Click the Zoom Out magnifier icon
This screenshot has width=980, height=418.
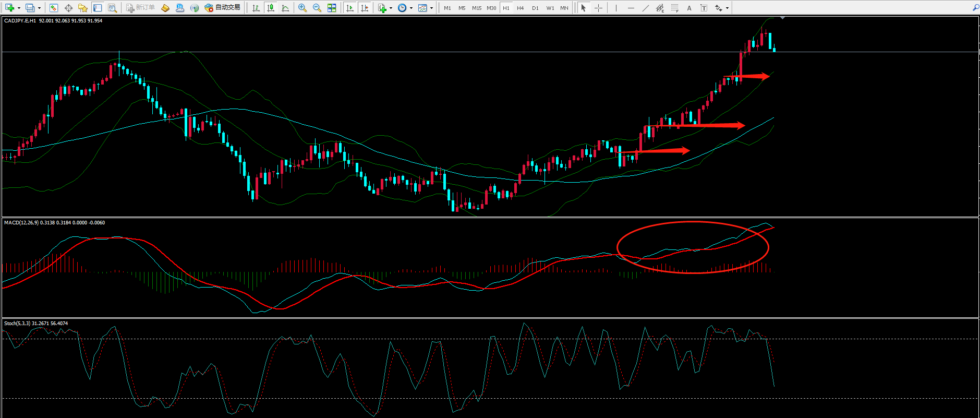pyautogui.click(x=317, y=8)
